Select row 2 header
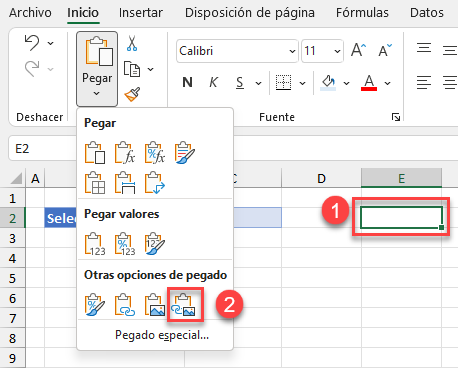 pyautogui.click(x=13, y=218)
